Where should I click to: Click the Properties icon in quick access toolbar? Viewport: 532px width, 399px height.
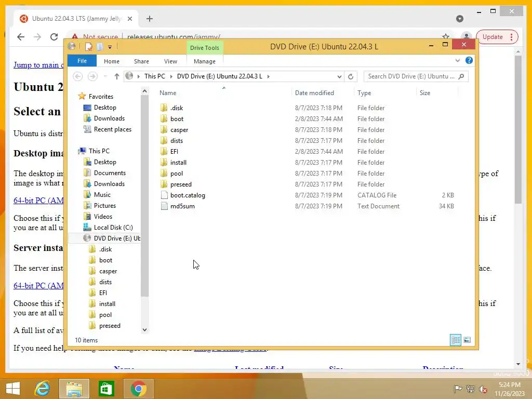click(x=88, y=47)
